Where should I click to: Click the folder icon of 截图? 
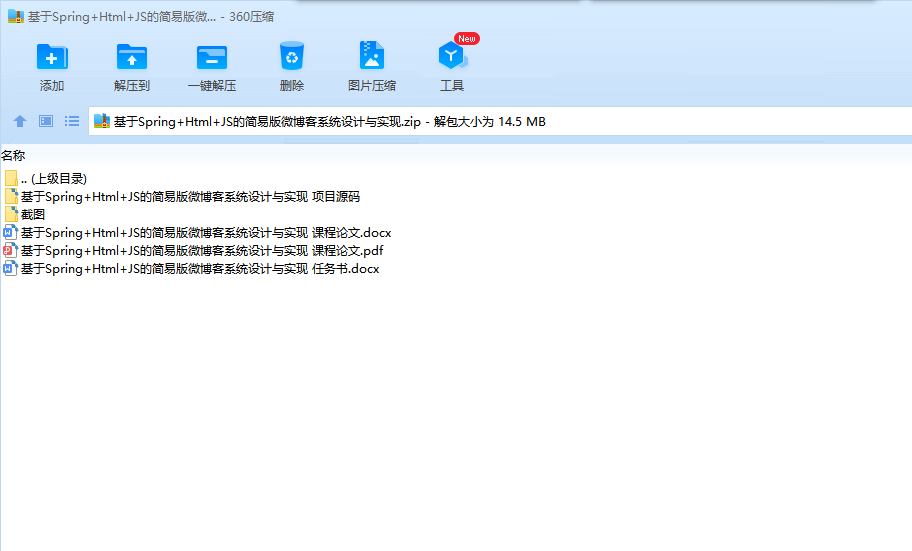click(11, 214)
